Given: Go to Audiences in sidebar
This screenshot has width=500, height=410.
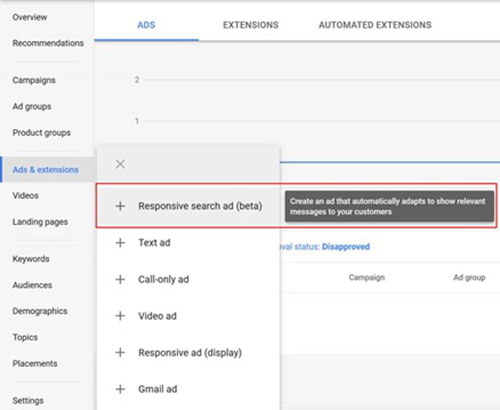Looking at the screenshot, I should (32, 285).
